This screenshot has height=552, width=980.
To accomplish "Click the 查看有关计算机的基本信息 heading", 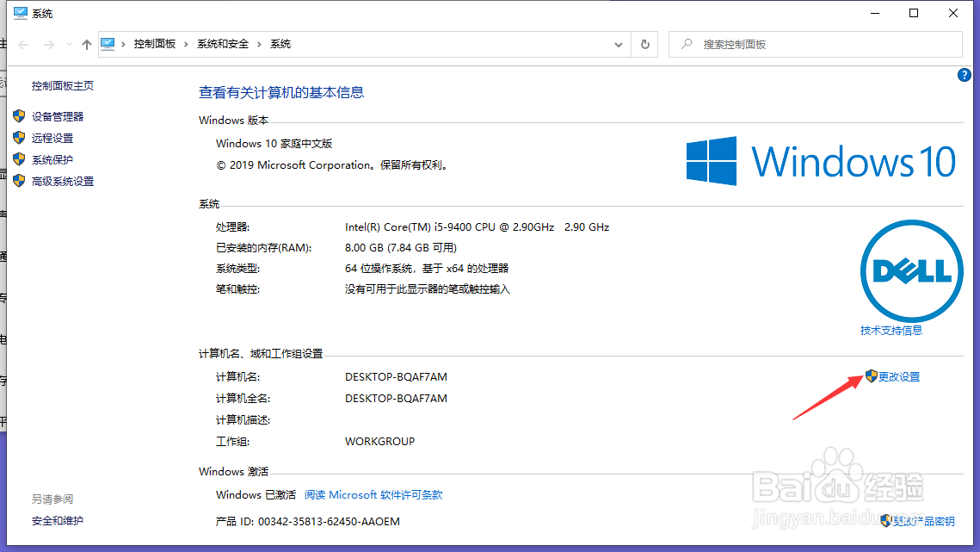I will coord(281,93).
